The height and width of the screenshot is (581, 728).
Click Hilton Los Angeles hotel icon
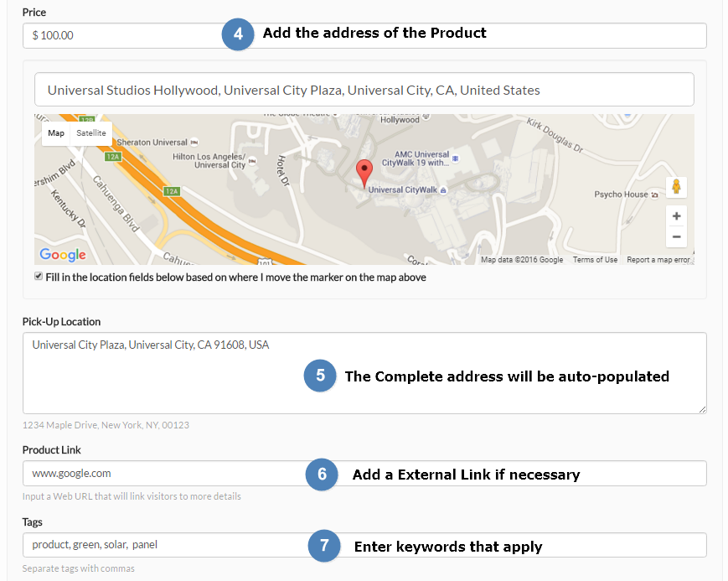point(252,161)
